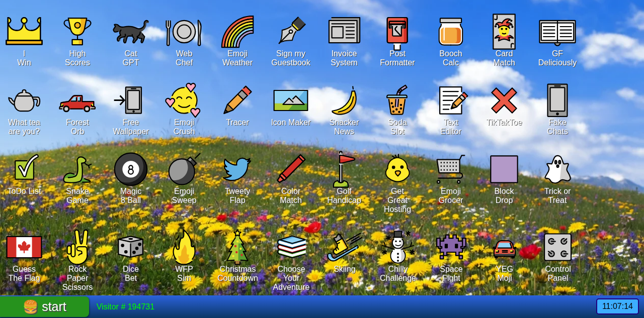Launch Emoji Sweep bomb icon
The image size is (644, 318).
coord(184,169)
